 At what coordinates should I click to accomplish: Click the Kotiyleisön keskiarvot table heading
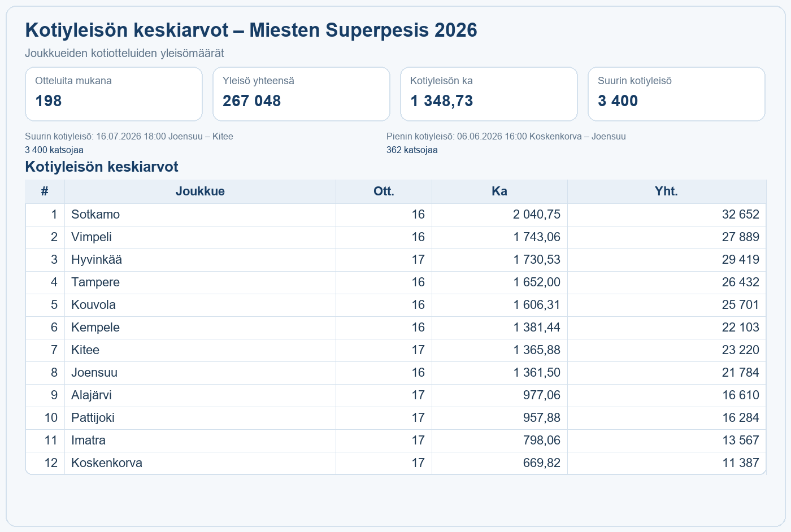102,167
